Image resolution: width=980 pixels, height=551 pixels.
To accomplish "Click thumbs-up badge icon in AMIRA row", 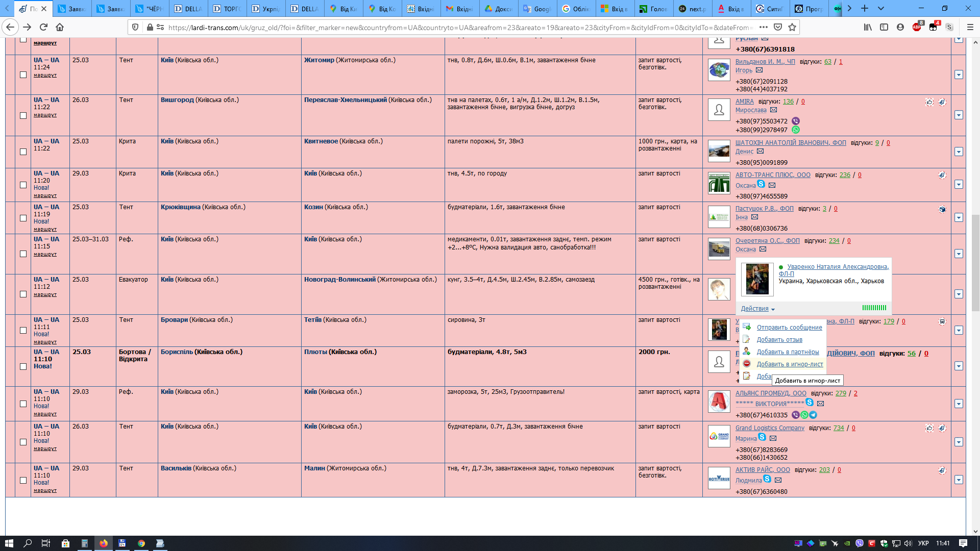I will (x=929, y=102).
